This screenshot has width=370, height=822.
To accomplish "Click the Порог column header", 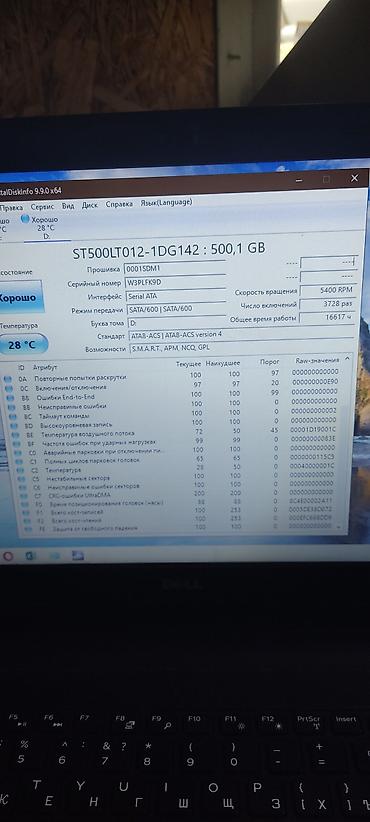I will [270, 362].
